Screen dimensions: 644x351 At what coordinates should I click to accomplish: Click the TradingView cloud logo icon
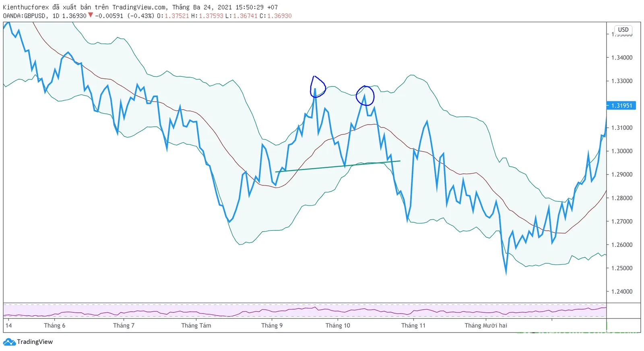click(x=9, y=342)
